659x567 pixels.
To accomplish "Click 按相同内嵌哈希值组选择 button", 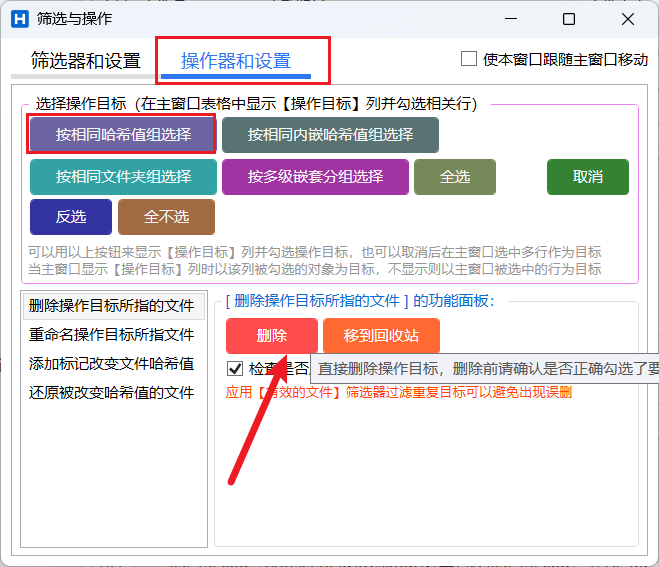I will (330, 134).
